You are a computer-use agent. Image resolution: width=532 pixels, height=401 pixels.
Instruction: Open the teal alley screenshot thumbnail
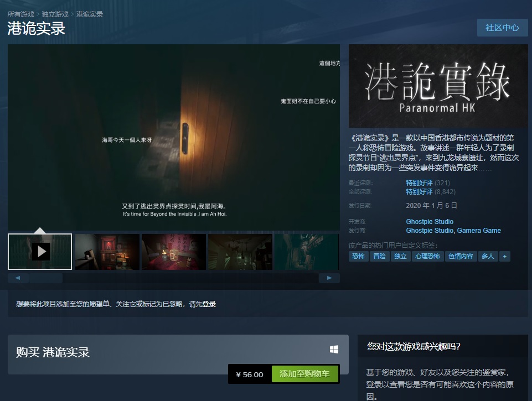pyautogui.click(x=307, y=252)
